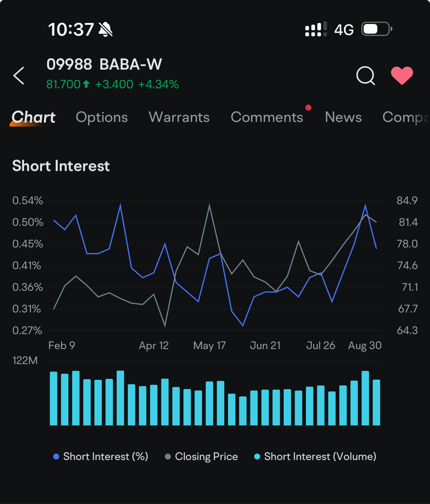Tap the 0.45% left axis label
The width and height of the screenshot is (430, 504).
(28, 244)
